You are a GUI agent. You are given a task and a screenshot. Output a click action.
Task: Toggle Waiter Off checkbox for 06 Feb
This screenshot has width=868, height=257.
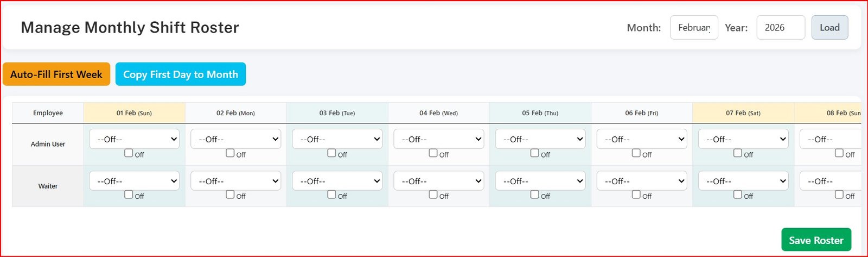[636, 195]
